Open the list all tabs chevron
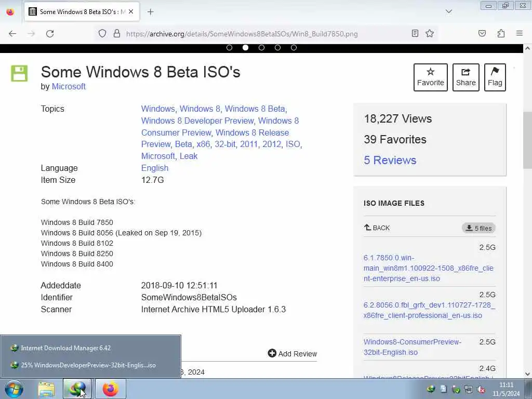 tap(448, 11)
